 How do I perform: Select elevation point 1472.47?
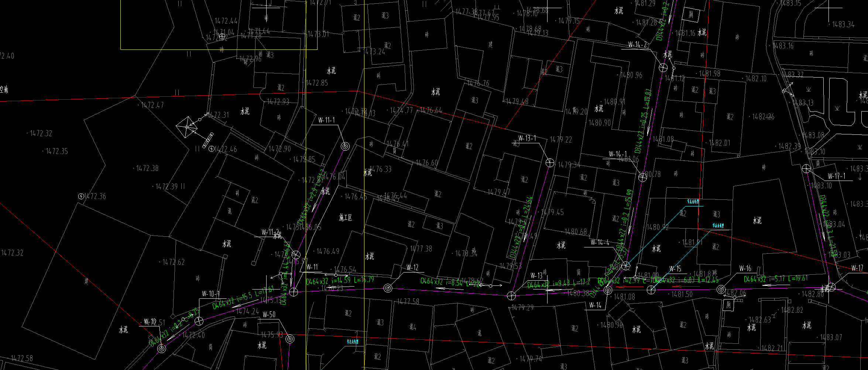click(x=152, y=105)
